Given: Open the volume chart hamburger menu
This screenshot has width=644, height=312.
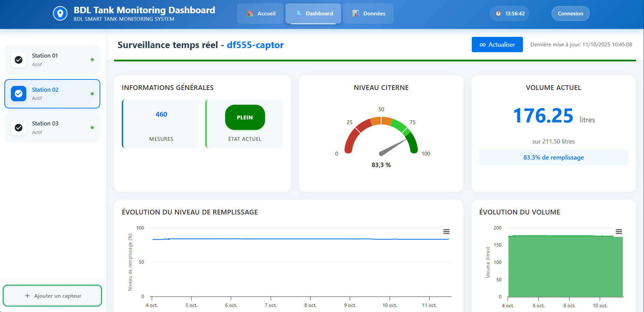Looking at the screenshot, I should pyautogui.click(x=619, y=232).
